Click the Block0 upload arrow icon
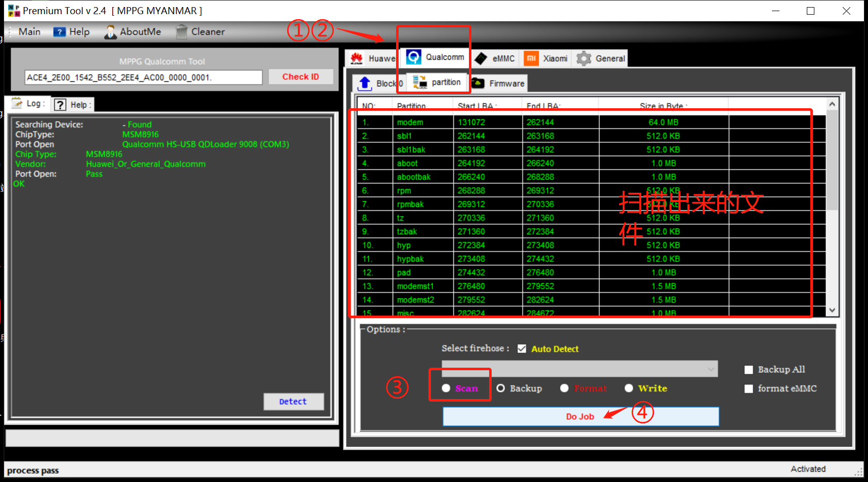Screen dimensions: 868x482 click(x=365, y=83)
